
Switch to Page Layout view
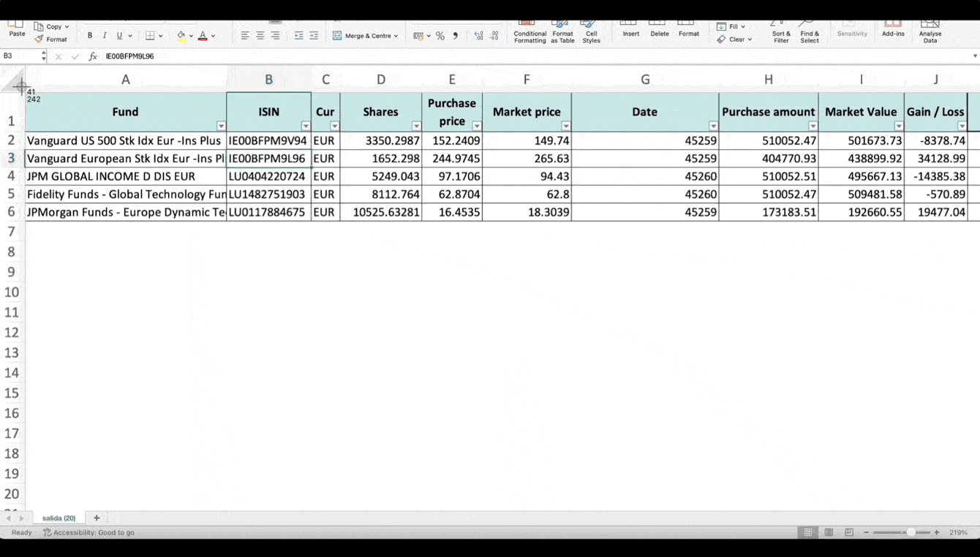coord(829,532)
